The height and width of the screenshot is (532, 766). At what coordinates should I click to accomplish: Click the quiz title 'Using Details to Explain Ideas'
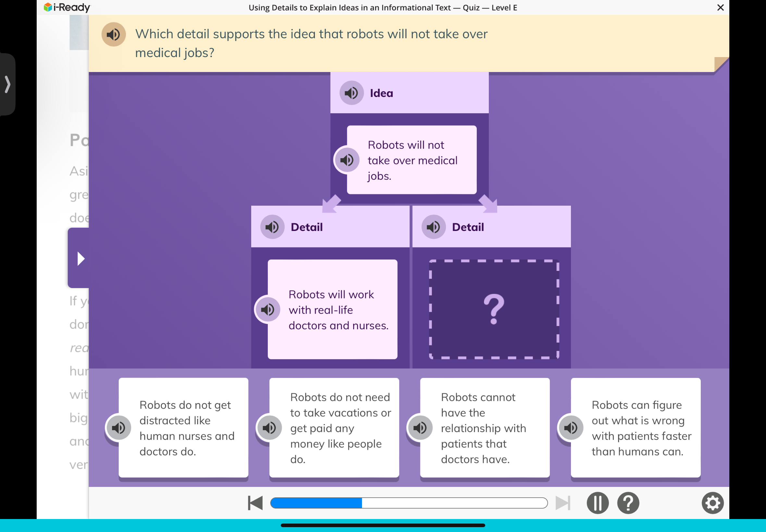click(383, 8)
